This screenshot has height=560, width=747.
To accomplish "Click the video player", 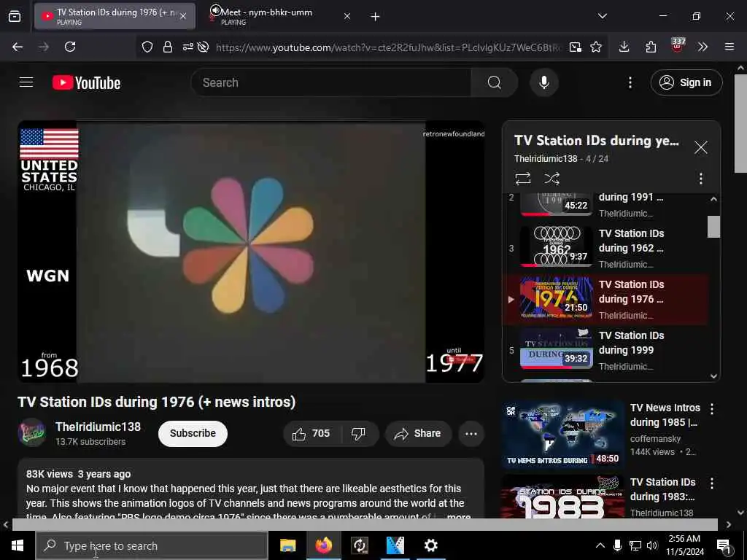I will 251,252.
